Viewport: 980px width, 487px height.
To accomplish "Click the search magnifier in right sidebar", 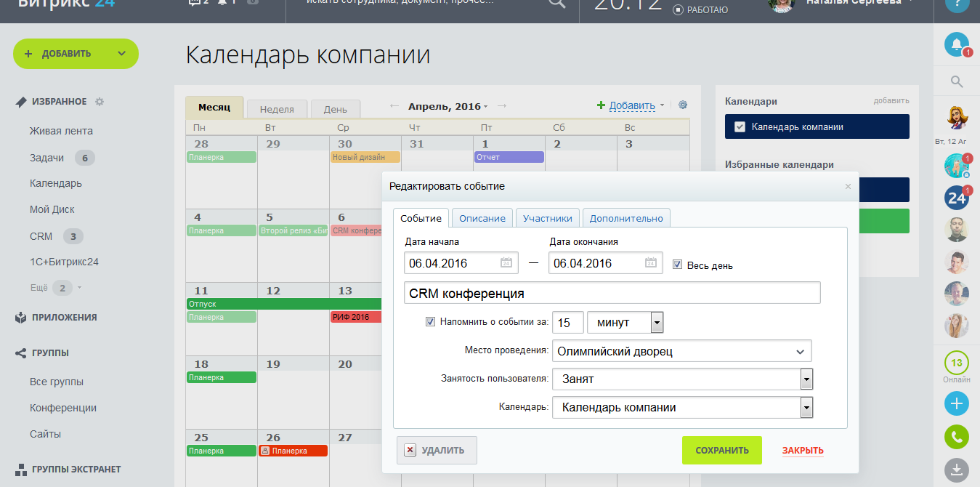I will 956,81.
